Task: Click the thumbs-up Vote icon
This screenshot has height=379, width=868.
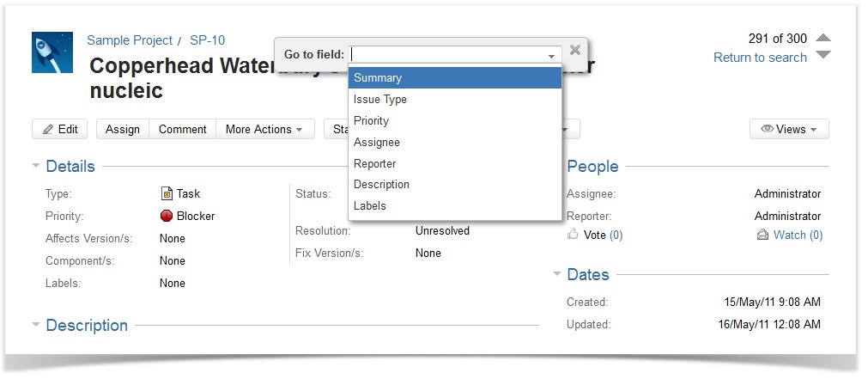Action: 573,235
